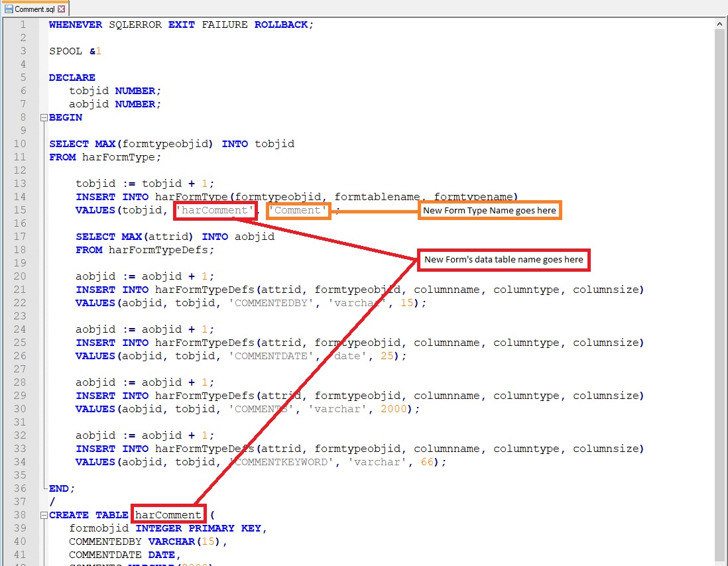Click line number 36 at END statement
The height and width of the screenshot is (566, 728).
click(x=20, y=488)
